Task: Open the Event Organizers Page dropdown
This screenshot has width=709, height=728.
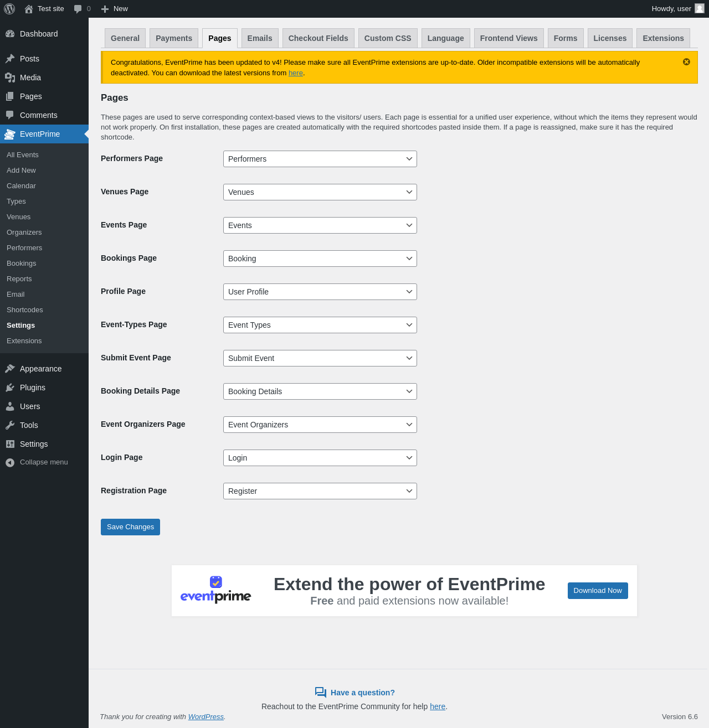Action: (320, 425)
